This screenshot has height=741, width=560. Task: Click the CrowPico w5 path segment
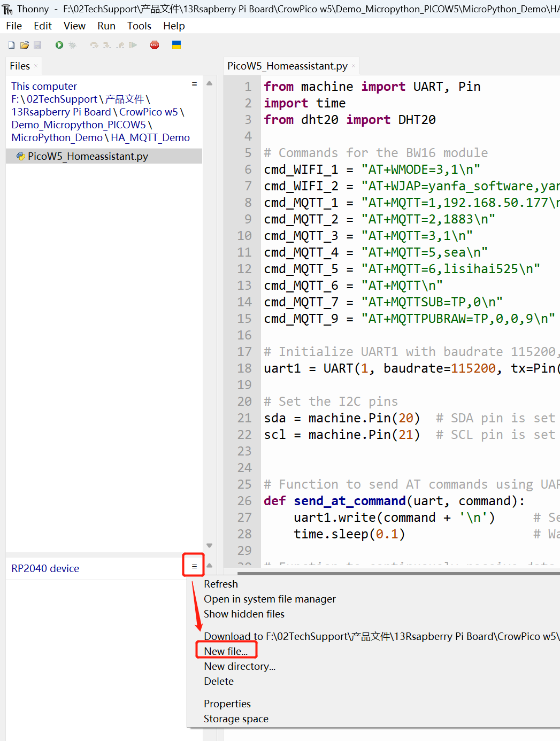pyautogui.click(x=148, y=112)
